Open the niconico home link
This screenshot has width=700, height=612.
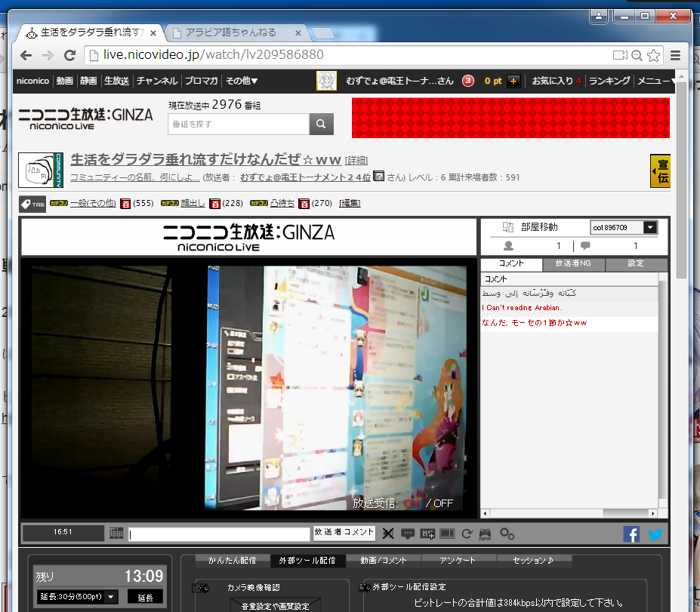[x=32, y=81]
